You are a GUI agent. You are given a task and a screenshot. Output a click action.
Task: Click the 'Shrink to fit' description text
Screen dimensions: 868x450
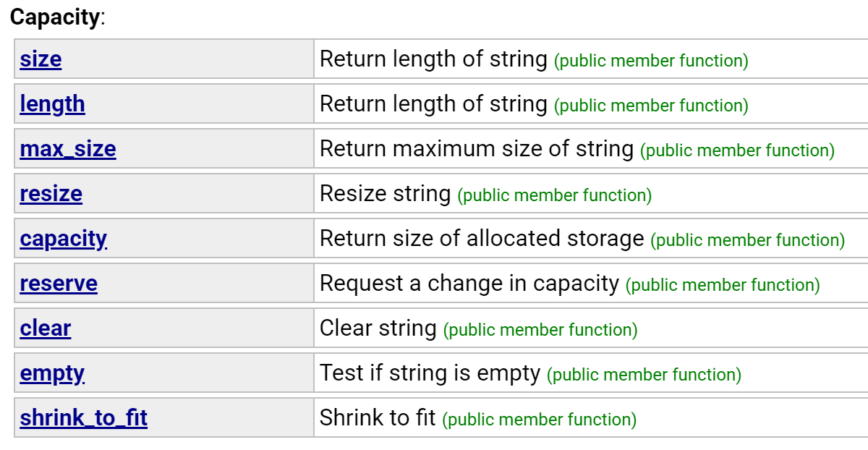click(378, 418)
